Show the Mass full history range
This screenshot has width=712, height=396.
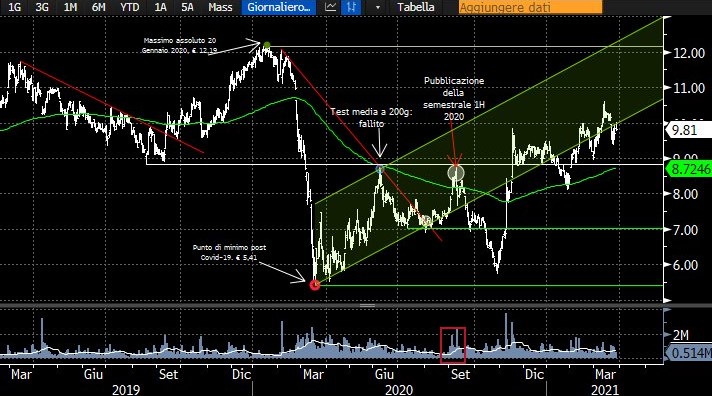(x=220, y=7)
